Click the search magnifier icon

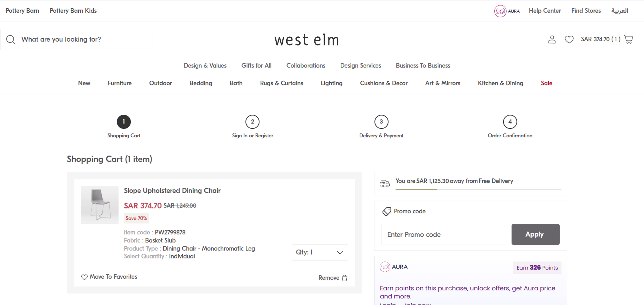[x=11, y=39]
